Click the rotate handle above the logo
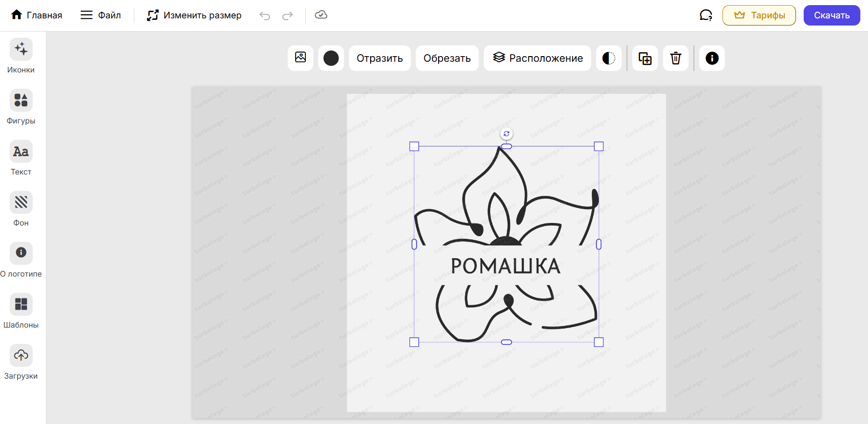The width and height of the screenshot is (868, 424). click(x=506, y=134)
